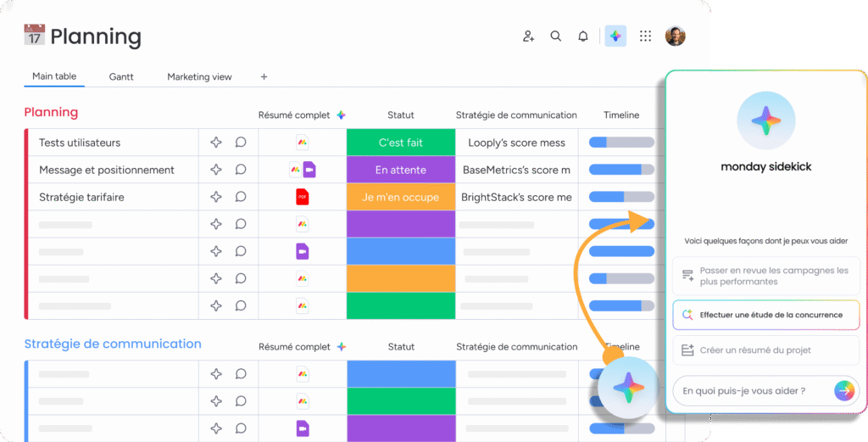The image size is (868, 442).
Task: Click Tests utilisateurs timeline bar
Action: coord(621,143)
